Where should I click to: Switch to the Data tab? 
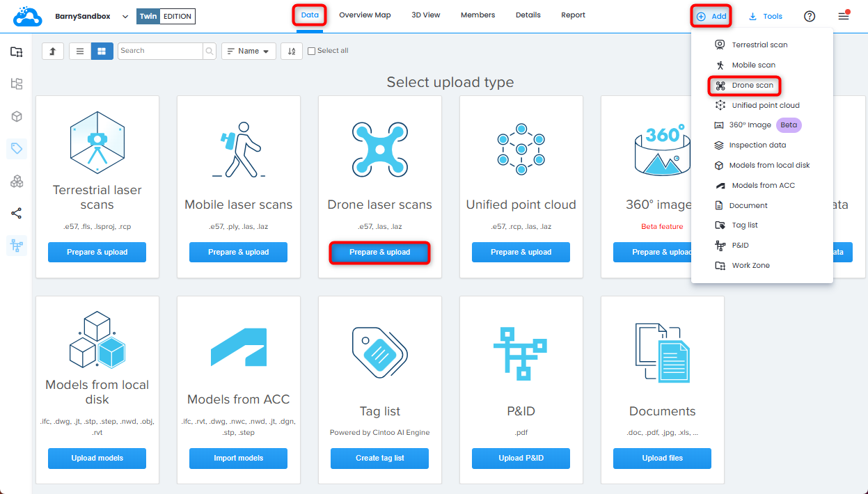click(x=310, y=15)
